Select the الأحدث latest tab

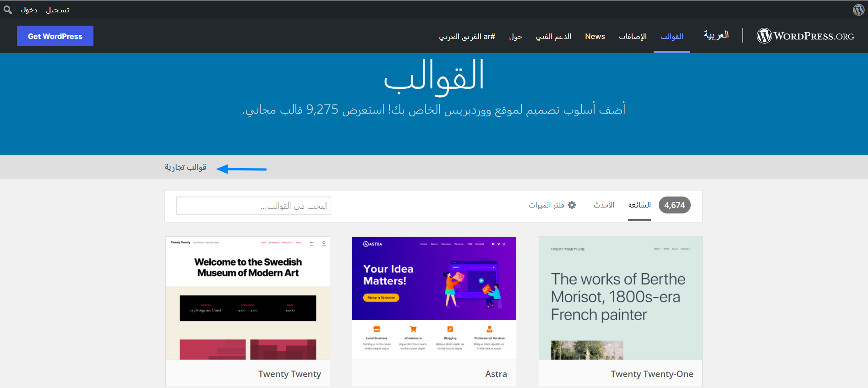(604, 205)
